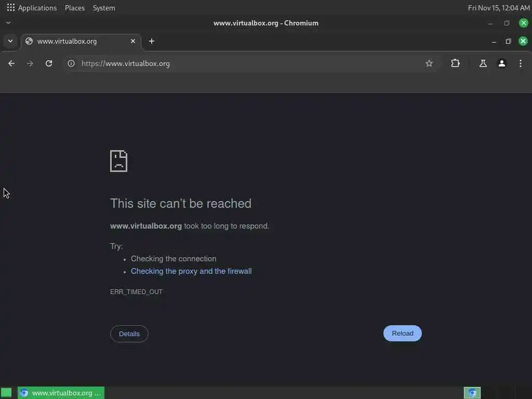
Task: Restore the inner Chromium window size
Action: [x=508, y=42]
